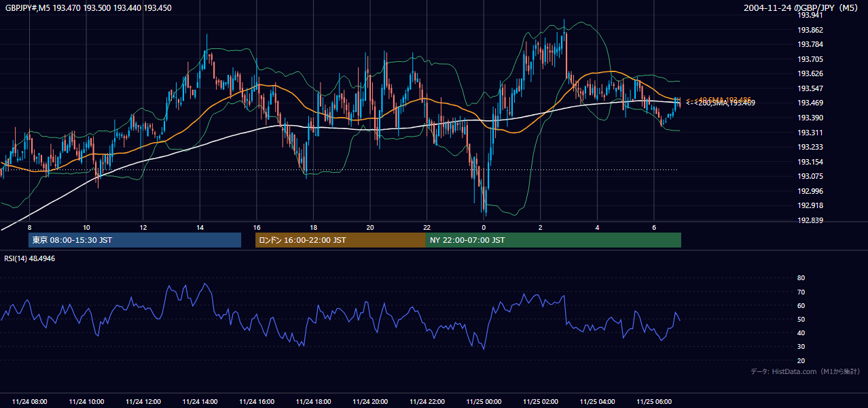Click price axis label 193.390
The width and height of the screenshot is (868, 408).
(810, 118)
